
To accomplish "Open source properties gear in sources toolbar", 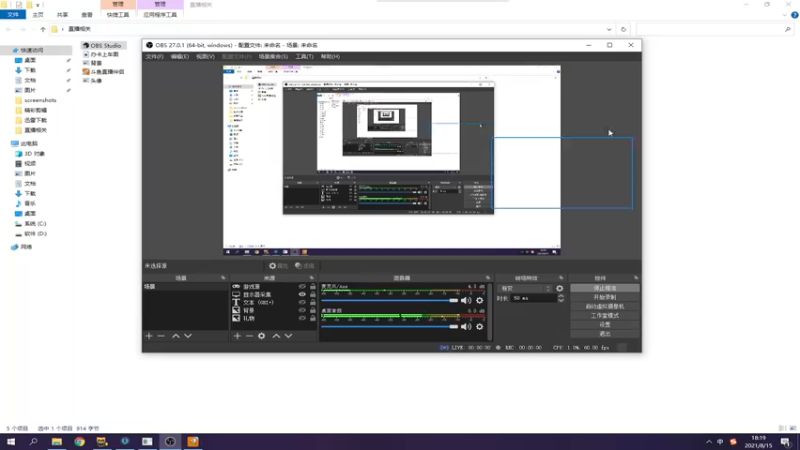I will [x=262, y=336].
